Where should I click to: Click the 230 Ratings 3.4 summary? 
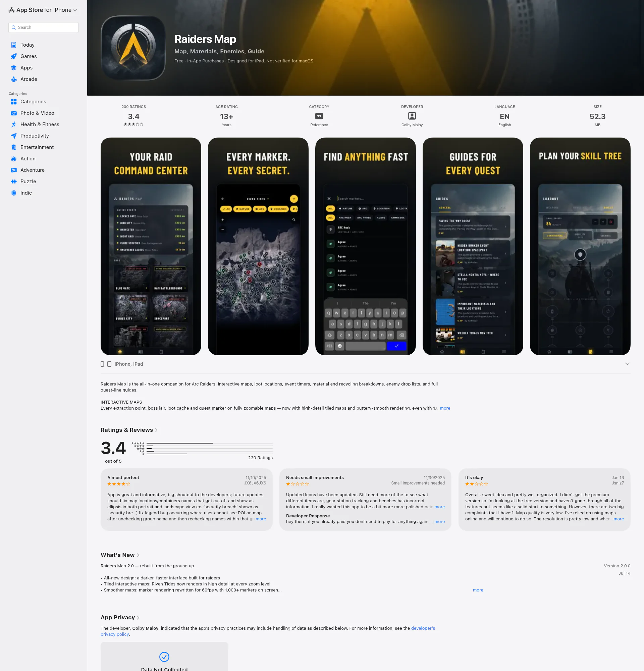click(x=133, y=116)
